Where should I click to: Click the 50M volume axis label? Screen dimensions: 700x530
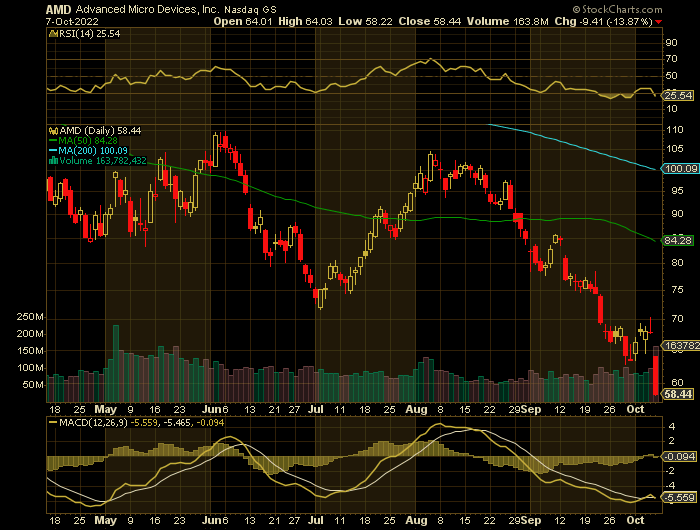33,385
